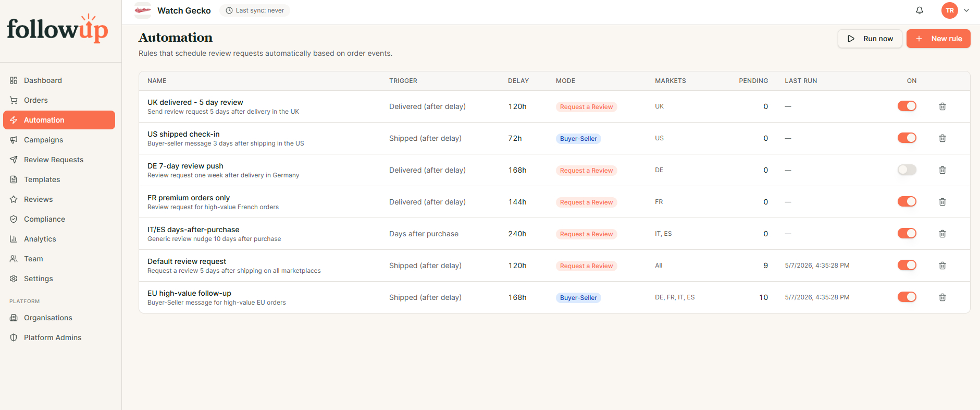The width and height of the screenshot is (980, 410).
Task: Click the Watch Gecko store logo
Action: [143, 10]
